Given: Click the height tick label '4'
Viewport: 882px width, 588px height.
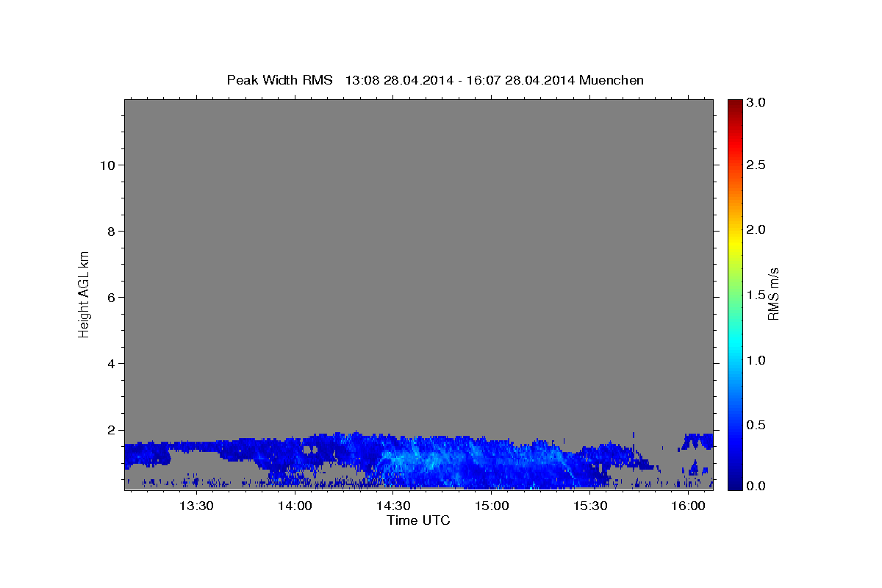Looking at the screenshot, I should [111, 364].
